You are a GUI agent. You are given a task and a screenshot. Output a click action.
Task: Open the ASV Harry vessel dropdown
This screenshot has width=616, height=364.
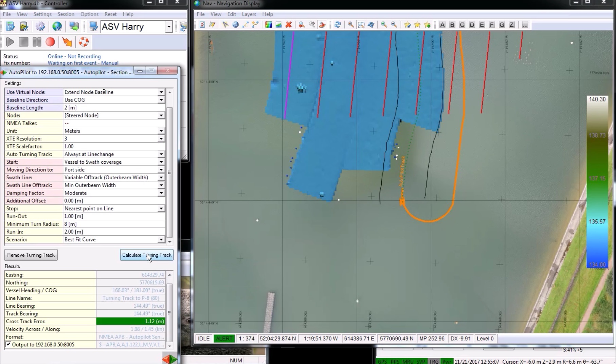click(x=168, y=27)
